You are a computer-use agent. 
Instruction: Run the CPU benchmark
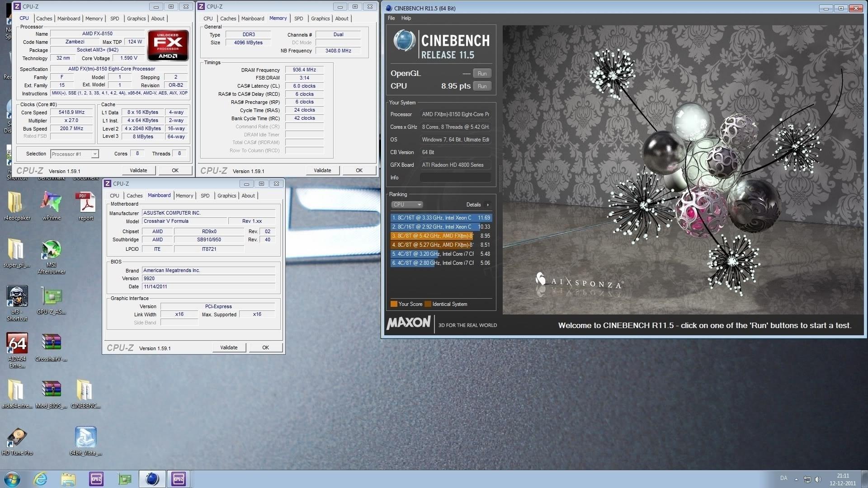[482, 86]
